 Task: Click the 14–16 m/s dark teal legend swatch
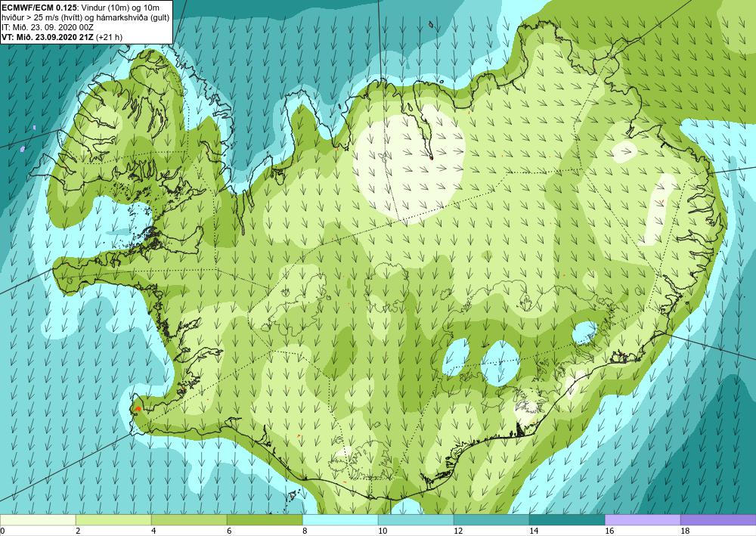567,519
